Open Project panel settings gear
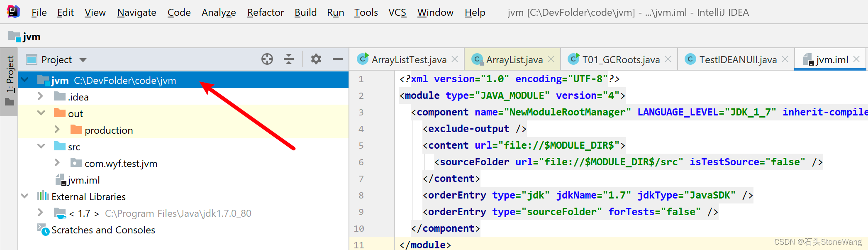The image size is (868, 250). 316,59
